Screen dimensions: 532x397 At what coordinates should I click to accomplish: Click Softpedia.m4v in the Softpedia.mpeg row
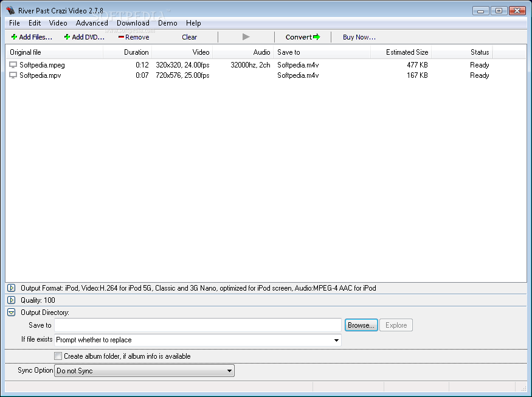point(298,65)
